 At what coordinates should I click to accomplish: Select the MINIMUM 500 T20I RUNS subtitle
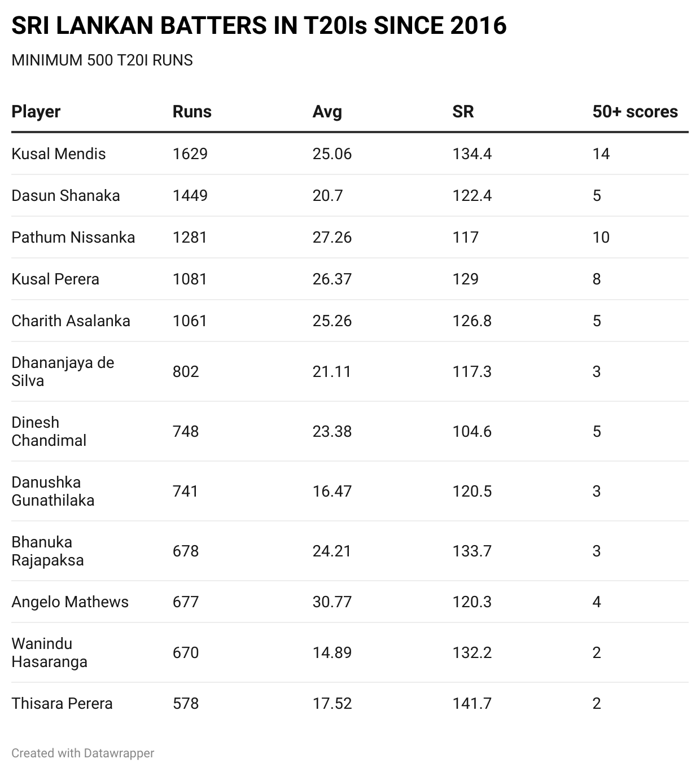point(102,60)
